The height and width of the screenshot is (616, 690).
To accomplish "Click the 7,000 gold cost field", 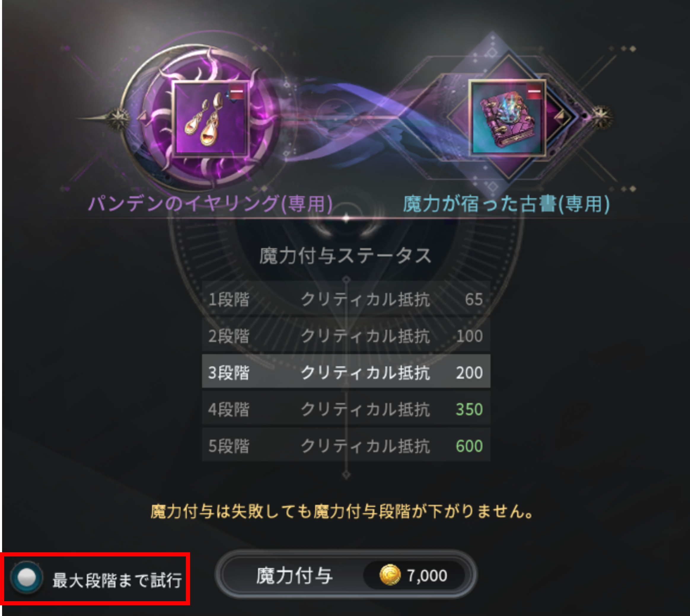I will pyautogui.click(x=414, y=575).
